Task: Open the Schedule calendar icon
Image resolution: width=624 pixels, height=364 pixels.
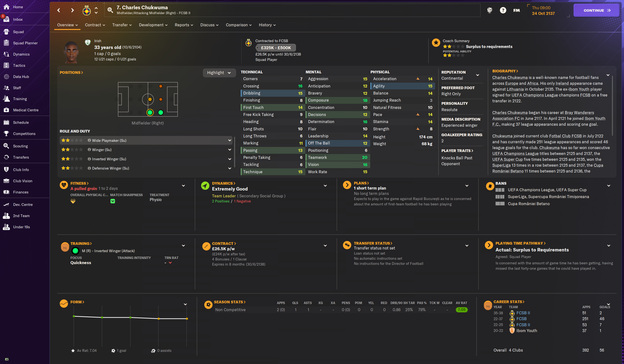Action: 6,122
